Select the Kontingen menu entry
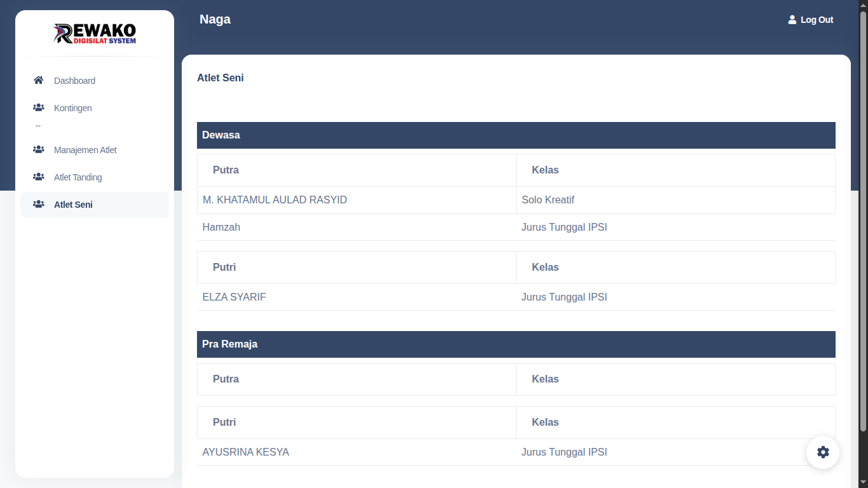 [x=72, y=108]
